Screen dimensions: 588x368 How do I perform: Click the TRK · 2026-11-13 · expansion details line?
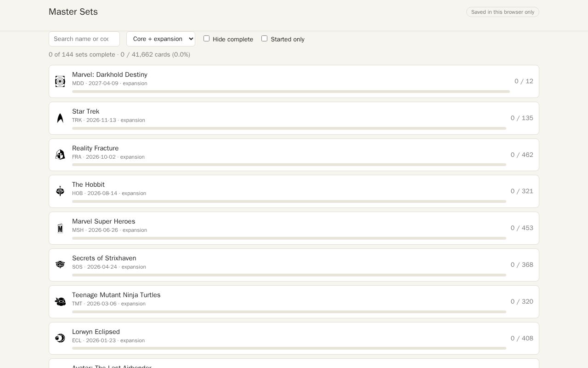point(108,120)
